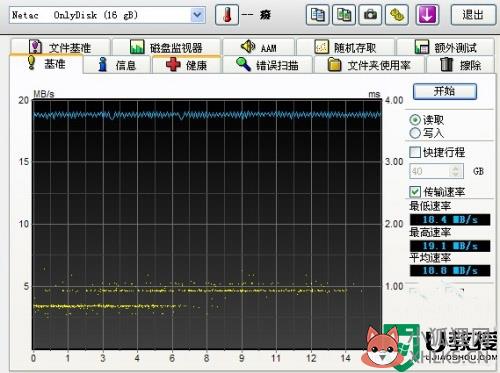Switch to the 文件夹使用率 tab
Image resolution: width=500 pixels, height=373 pixels.
click(369, 65)
